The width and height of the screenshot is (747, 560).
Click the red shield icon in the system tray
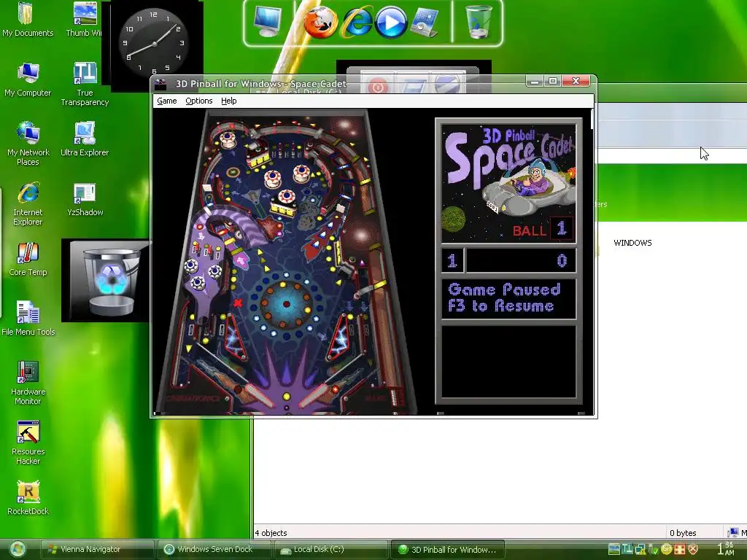tap(694, 549)
